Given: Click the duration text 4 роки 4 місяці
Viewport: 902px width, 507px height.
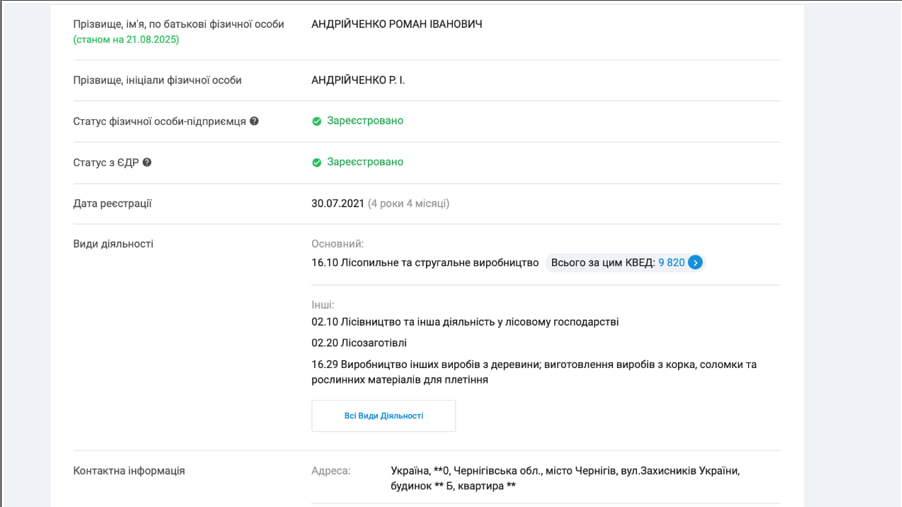Looking at the screenshot, I should [409, 203].
